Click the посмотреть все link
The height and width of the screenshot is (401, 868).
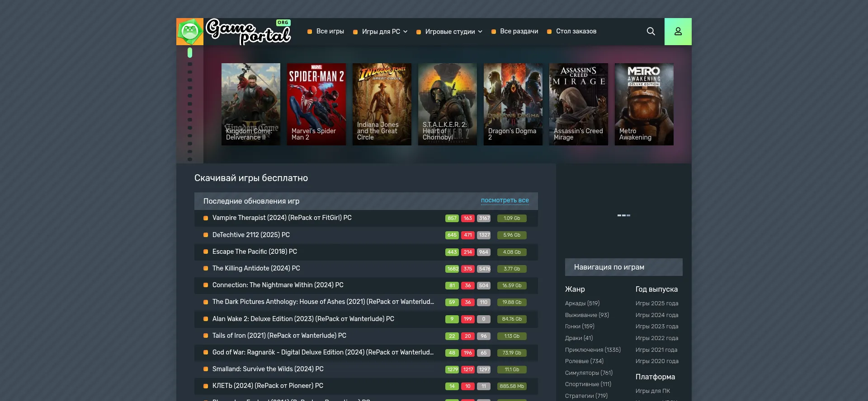505,200
